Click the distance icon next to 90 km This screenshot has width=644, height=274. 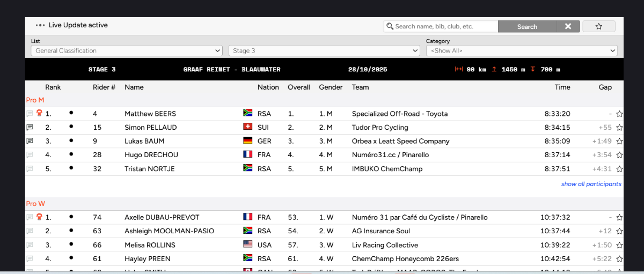(458, 69)
